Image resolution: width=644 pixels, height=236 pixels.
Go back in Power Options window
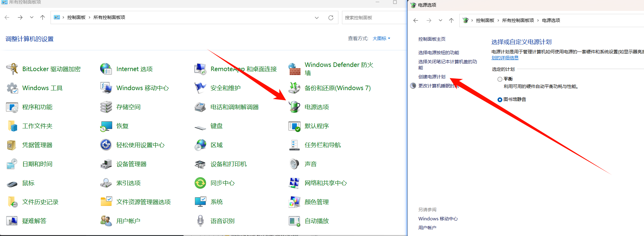pyautogui.click(x=416, y=20)
